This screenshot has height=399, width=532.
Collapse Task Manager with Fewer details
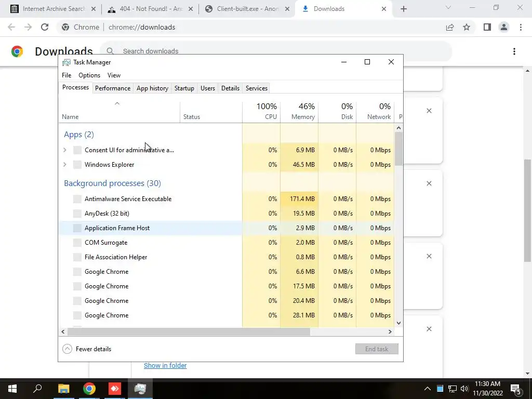pyautogui.click(x=87, y=349)
